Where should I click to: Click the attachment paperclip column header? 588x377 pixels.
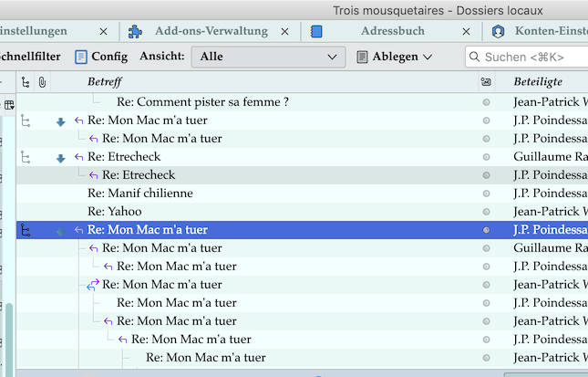coord(42,82)
